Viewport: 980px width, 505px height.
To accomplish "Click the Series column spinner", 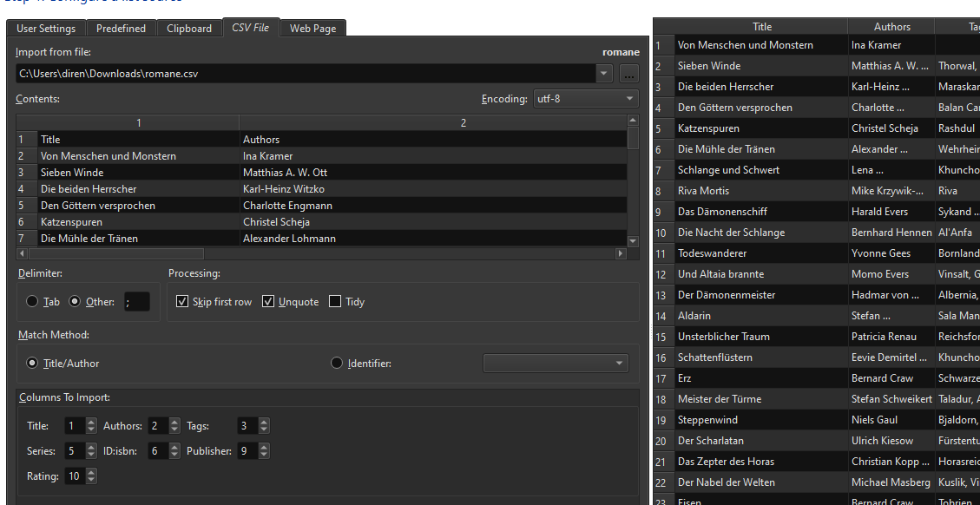I will click(82, 451).
